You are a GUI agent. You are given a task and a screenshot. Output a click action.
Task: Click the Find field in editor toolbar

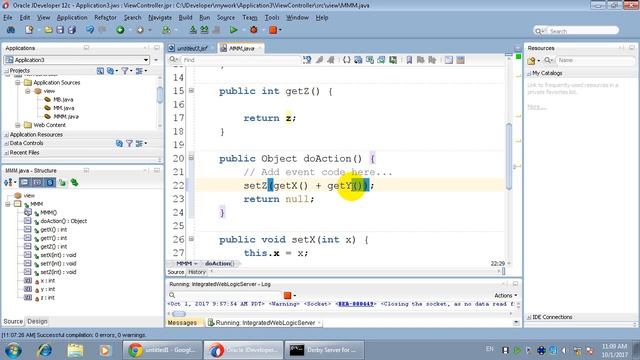241,60
